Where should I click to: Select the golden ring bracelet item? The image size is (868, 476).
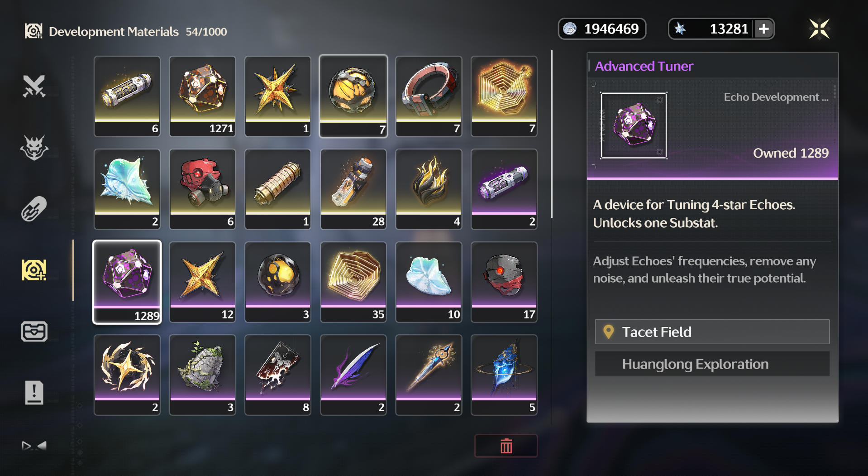(429, 96)
